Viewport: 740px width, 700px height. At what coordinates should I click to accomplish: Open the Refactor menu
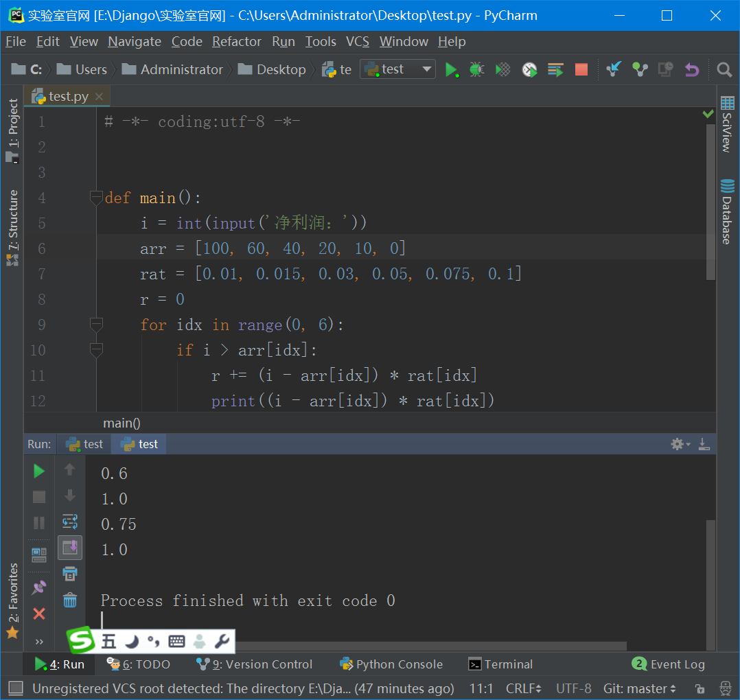[236, 41]
